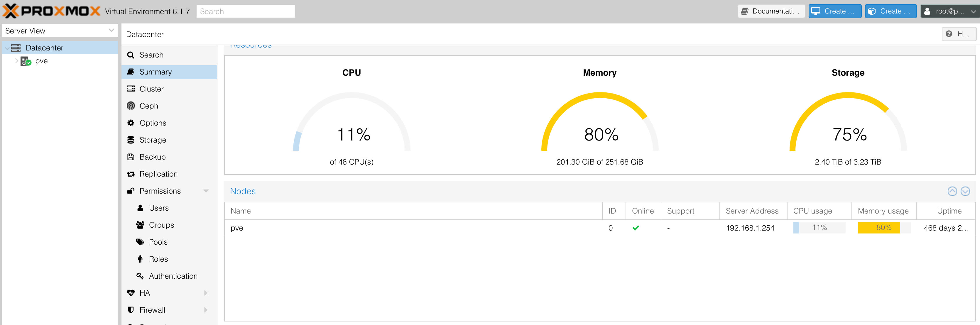Click the Permissions unlock icon
This screenshot has height=325, width=980.
coord(131,190)
